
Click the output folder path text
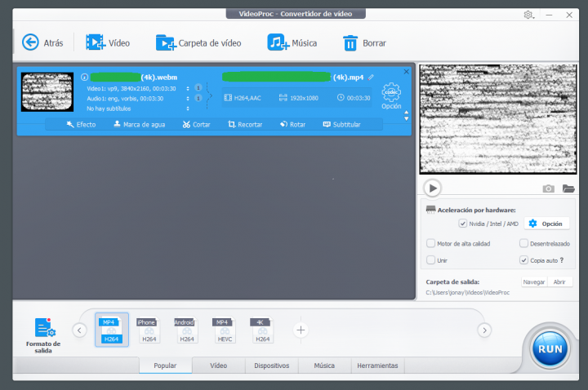coord(468,293)
